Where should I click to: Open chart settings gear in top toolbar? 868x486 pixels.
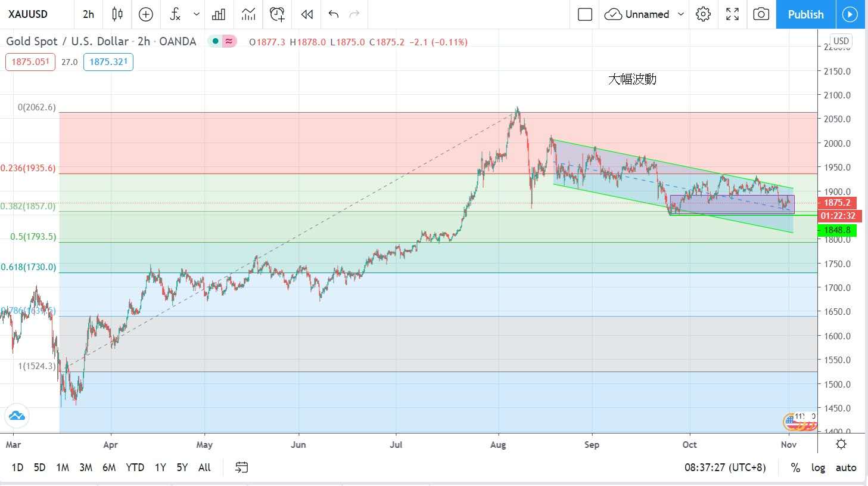pos(703,14)
